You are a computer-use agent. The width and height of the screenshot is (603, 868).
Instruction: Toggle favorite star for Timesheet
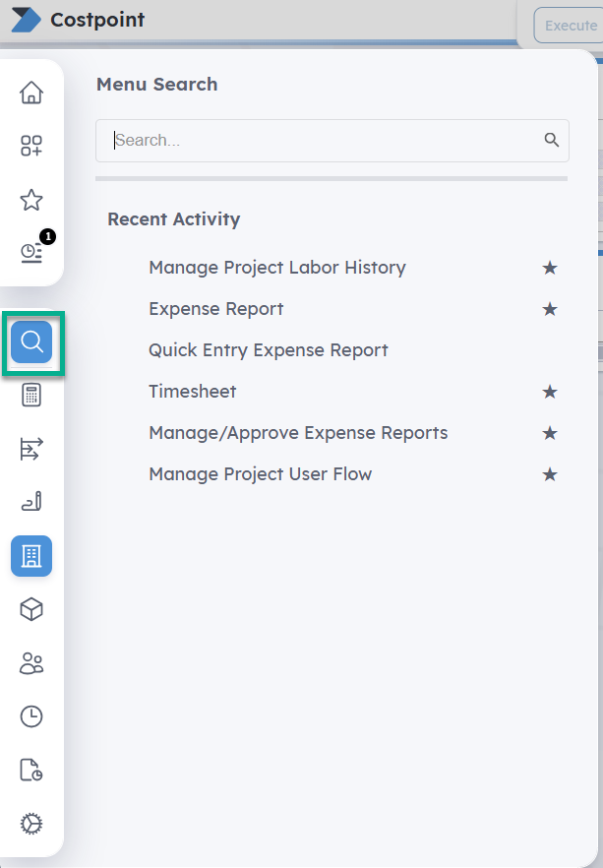point(550,392)
